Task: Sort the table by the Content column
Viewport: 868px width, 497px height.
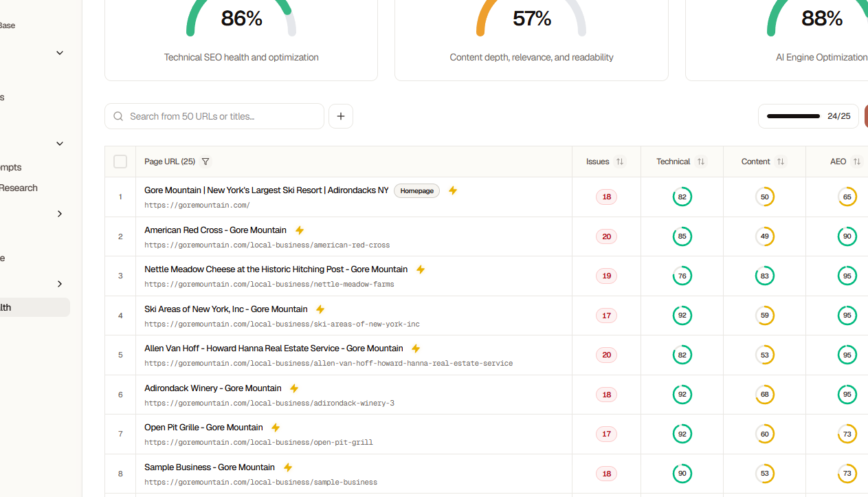Action: (781, 162)
